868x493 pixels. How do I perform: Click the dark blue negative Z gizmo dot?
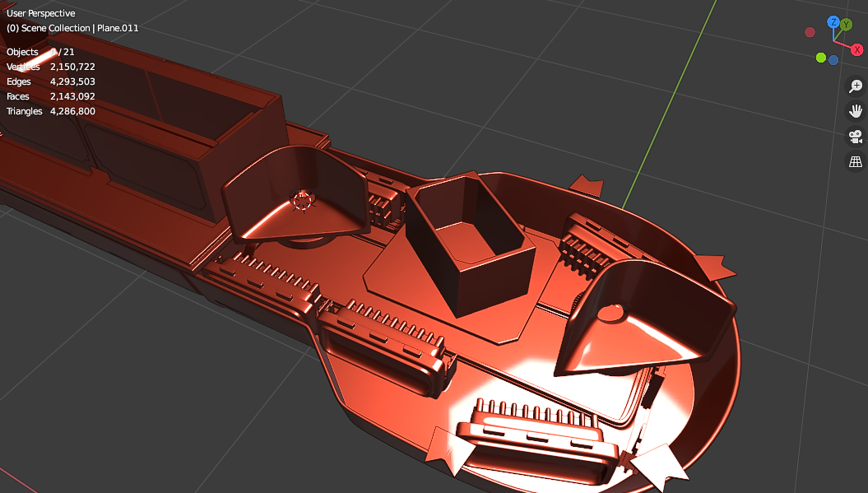point(833,60)
